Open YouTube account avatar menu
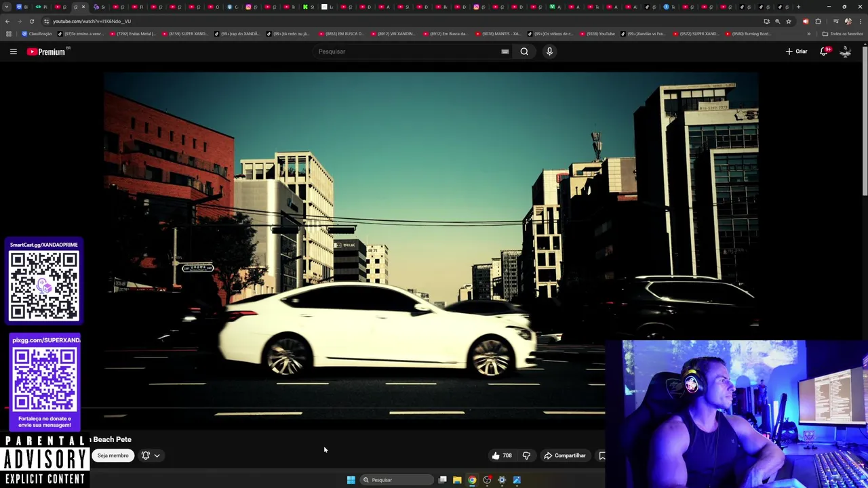 click(x=846, y=52)
